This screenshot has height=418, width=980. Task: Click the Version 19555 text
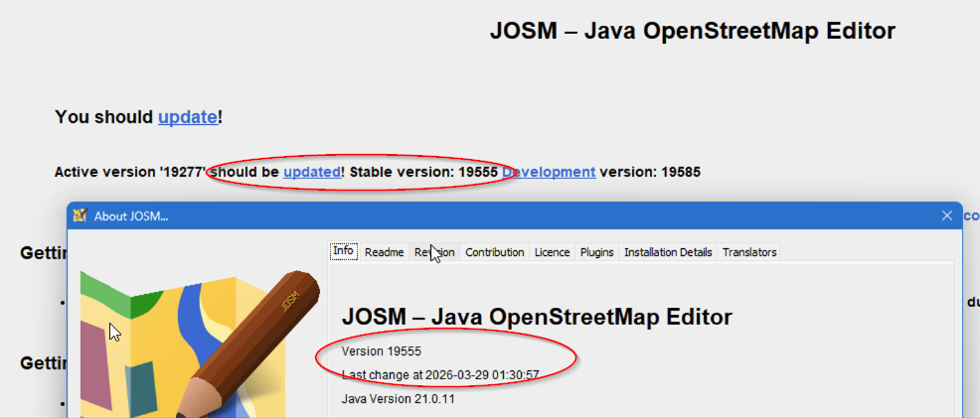click(x=382, y=351)
